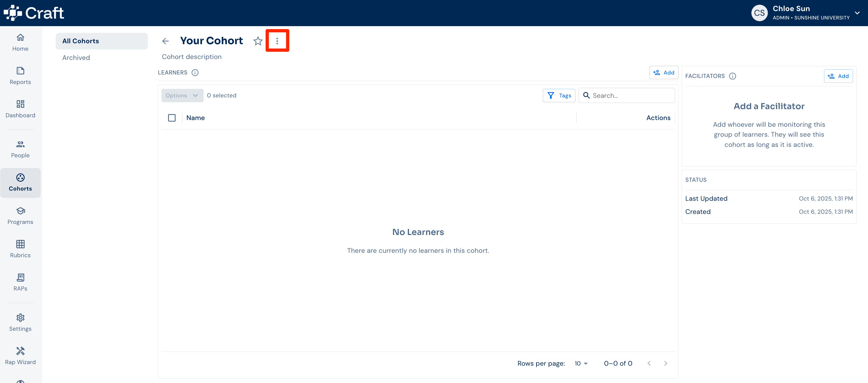
Task: Change rows per page dropdown
Action: click(581, 363)
